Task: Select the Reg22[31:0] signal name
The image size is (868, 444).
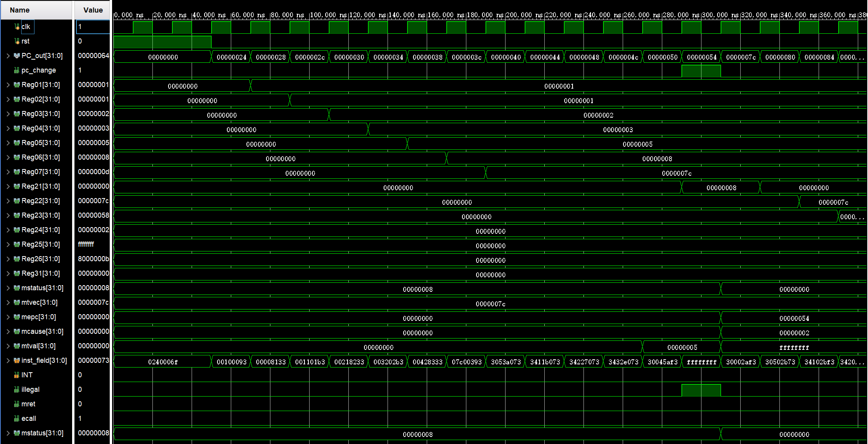Action: tap(40, 201)
